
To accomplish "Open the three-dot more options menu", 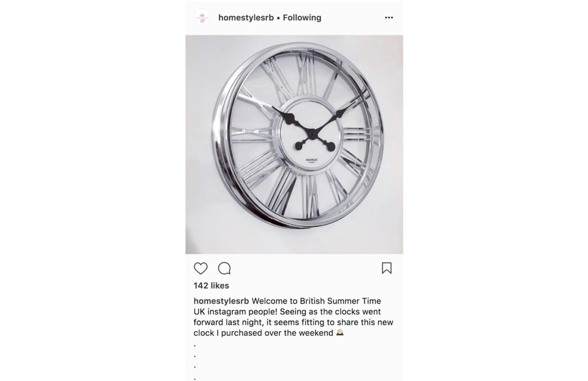I will [x=389, y=18].
